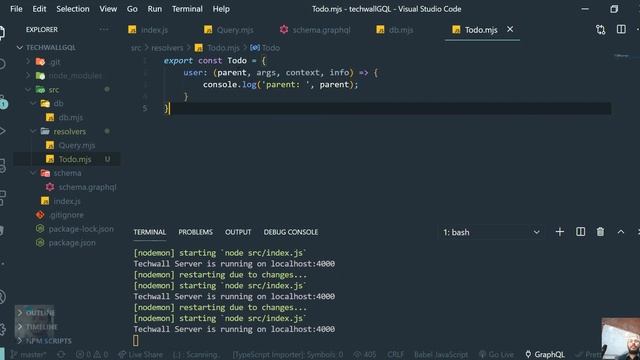The image size is (640, 360).
Task: Click console.log line in the editor
Action: (x=280, y=84)
